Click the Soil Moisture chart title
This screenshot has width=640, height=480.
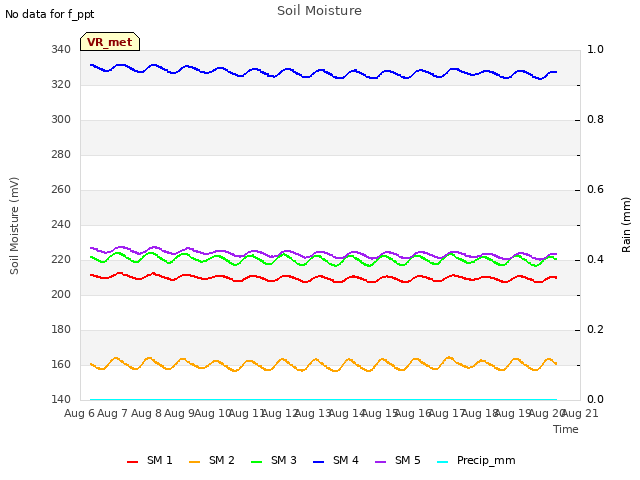click(319, 11)
